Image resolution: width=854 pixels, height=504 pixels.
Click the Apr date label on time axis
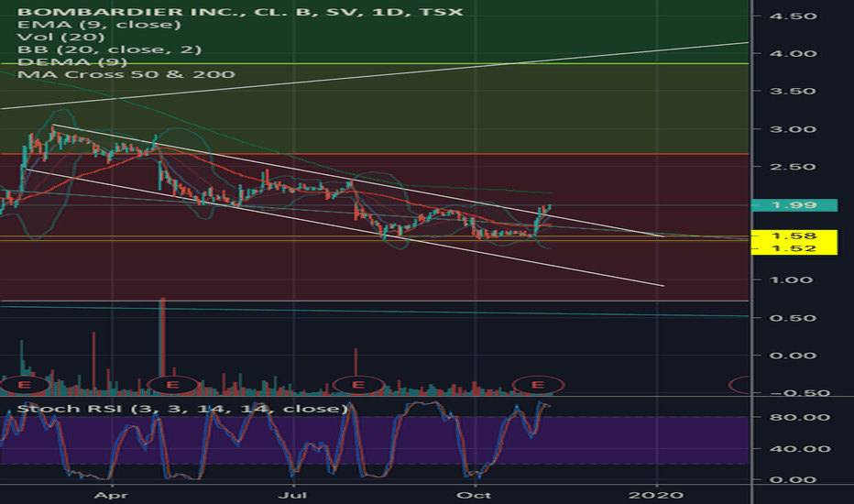[111, 495]
